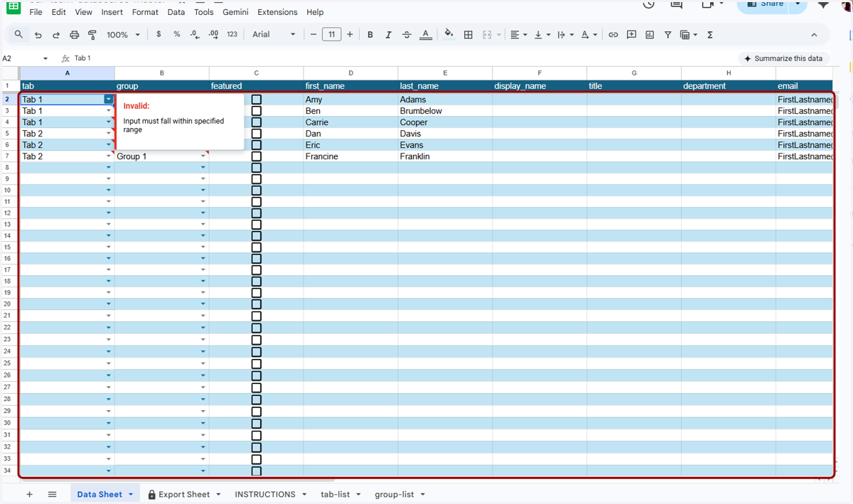Select the Brumbelow last name cell

click(445, 111)
